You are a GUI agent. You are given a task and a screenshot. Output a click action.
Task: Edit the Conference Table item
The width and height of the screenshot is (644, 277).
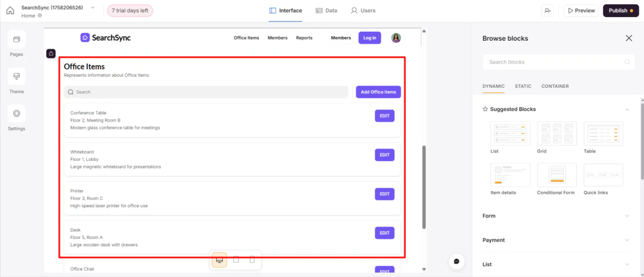385,116
